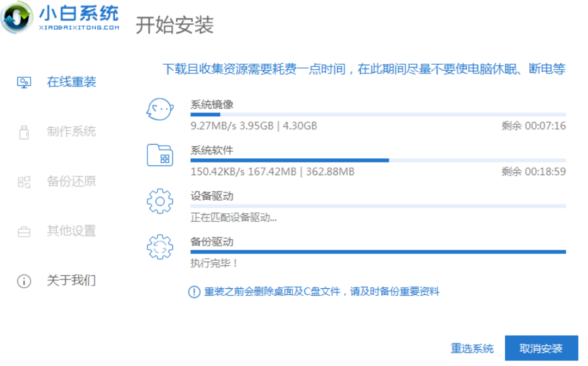Click the 系统镜像 chat bubble icon
Image resolution: width=588 pixels, height=366 pixels.
pos(160,110)
